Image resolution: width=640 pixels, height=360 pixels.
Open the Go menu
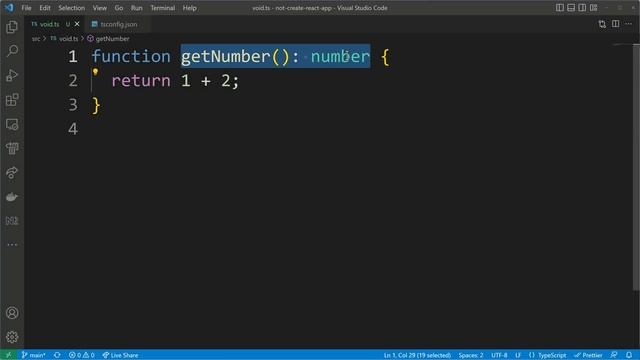(119, 8)
